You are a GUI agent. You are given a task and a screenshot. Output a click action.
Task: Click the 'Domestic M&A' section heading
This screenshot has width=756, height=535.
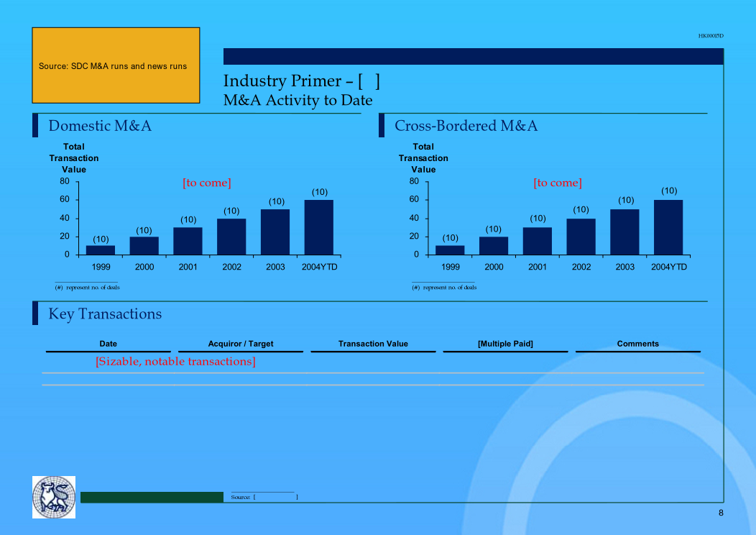[x=100, y=125]
